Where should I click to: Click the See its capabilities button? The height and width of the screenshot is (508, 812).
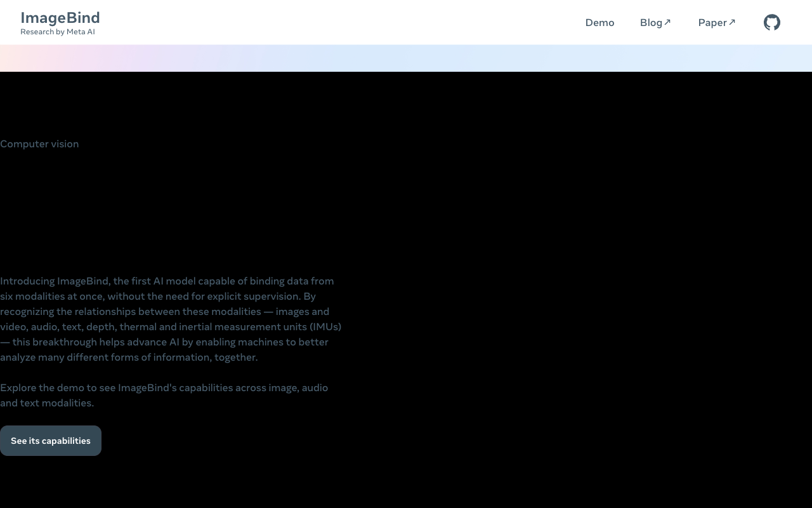[51, 441]
